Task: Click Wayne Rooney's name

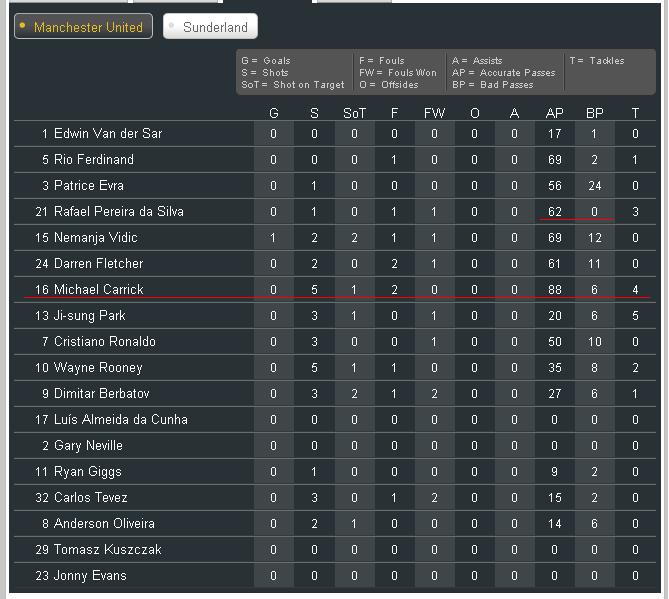Action: click(x=98, y=368)
